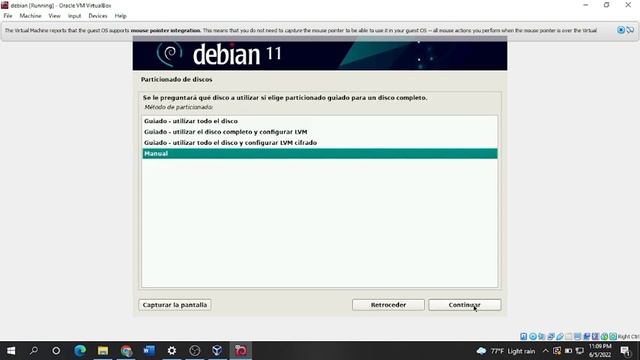Click the shared folders status icon

coord(569,336)
